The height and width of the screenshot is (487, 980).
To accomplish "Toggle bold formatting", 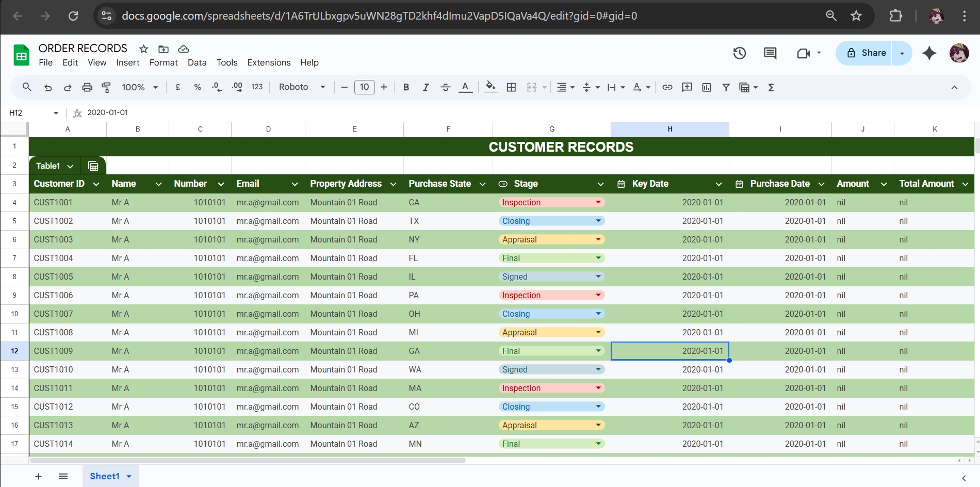I will coord(406,87).
